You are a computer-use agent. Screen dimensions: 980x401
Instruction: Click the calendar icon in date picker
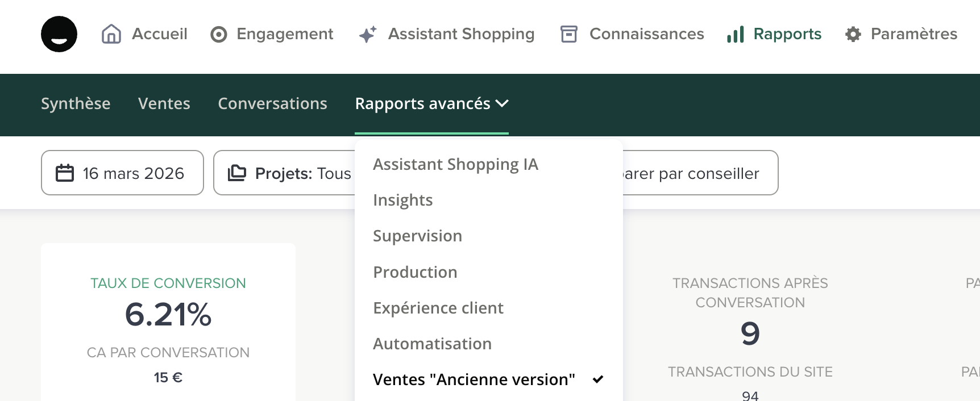coord(65,173)
